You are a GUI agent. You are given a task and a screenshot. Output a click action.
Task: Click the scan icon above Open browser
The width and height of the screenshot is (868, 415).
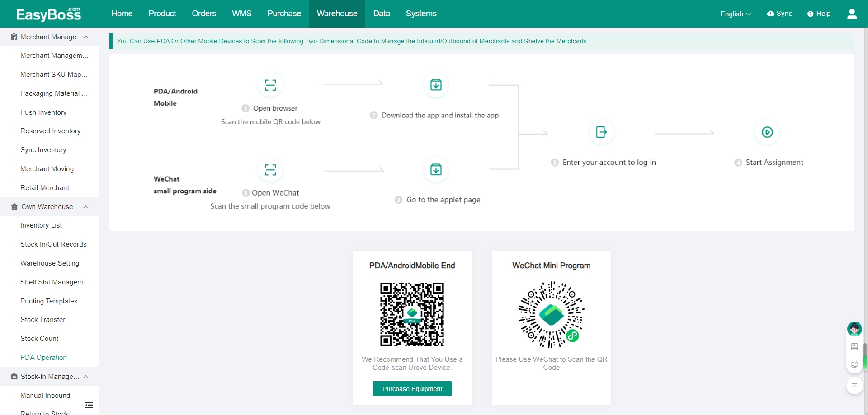click(x=270, y=85)
